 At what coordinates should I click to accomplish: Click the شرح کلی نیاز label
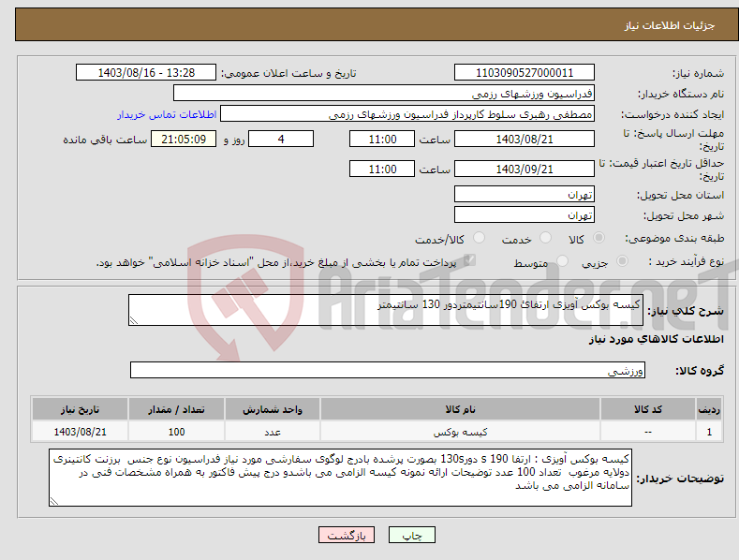pyautogui.click(x=686, y=311)
